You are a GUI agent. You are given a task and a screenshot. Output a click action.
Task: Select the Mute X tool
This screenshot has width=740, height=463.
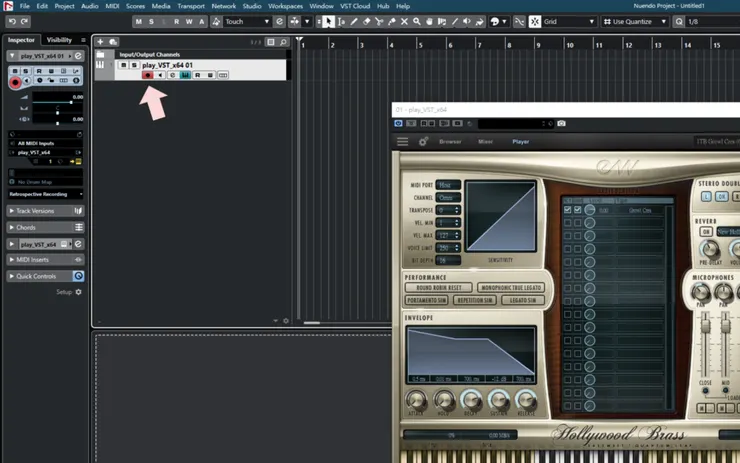[404, 21]
